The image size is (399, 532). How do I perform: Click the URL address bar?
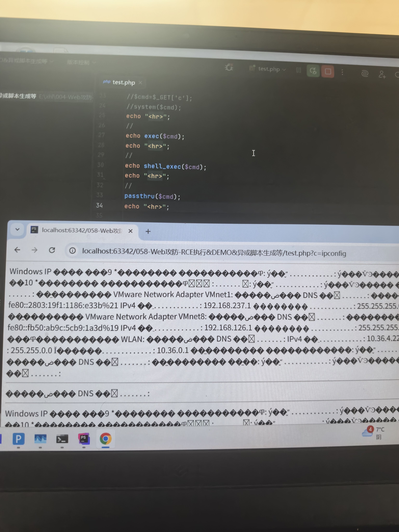214,252
